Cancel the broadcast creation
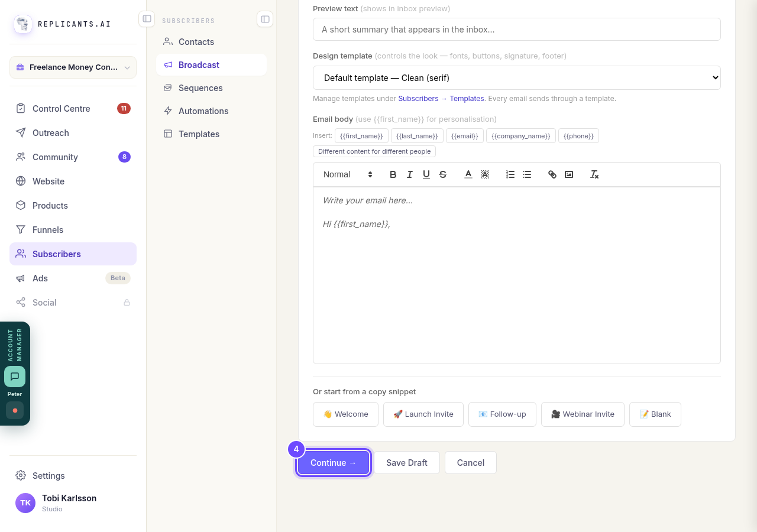757x532 pixels. pos(471,463)
